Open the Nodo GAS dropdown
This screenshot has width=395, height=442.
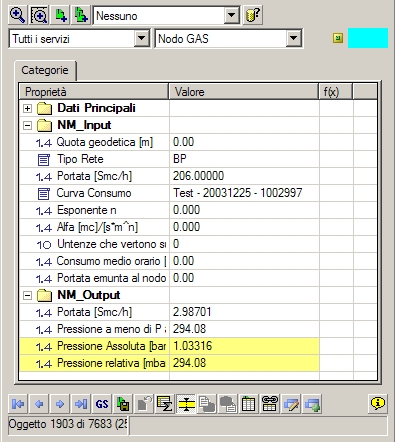click(293, 38)
